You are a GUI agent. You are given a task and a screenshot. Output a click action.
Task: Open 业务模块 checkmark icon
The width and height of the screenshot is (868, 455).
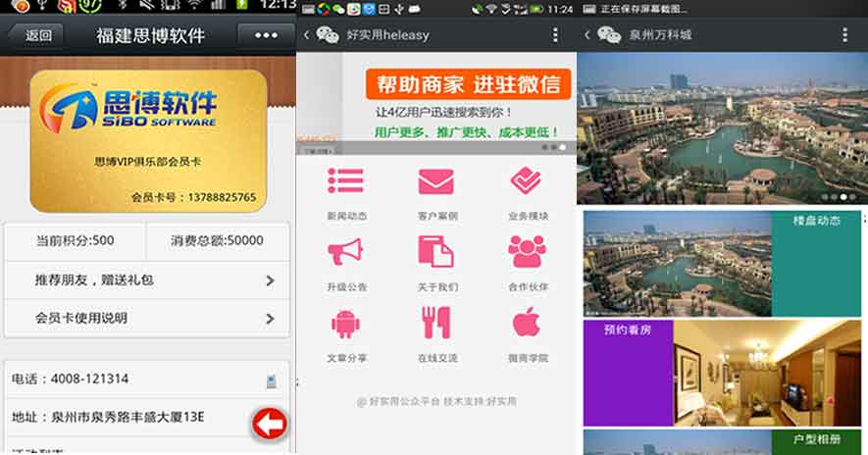(526, 180)
